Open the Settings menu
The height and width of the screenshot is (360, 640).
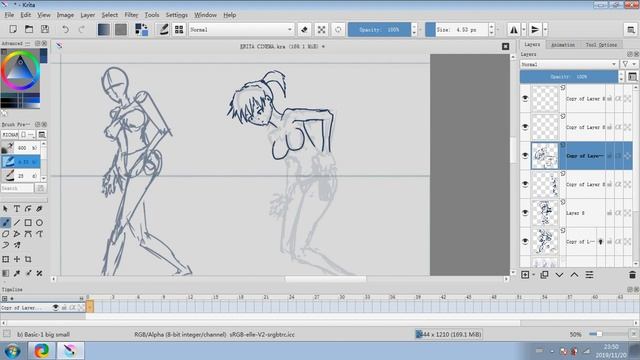click(176, 15)
